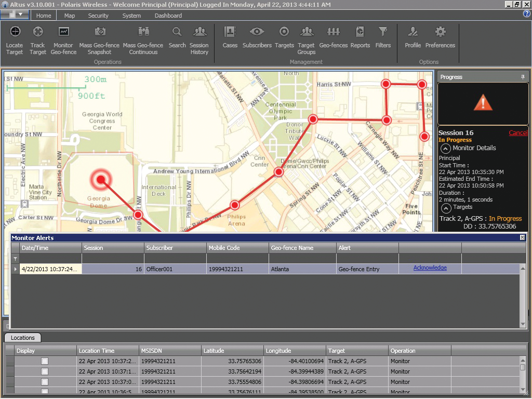Viewport: 532px width, 399px height.
Task: Select the Track Target tool
Action: (37, 40)
